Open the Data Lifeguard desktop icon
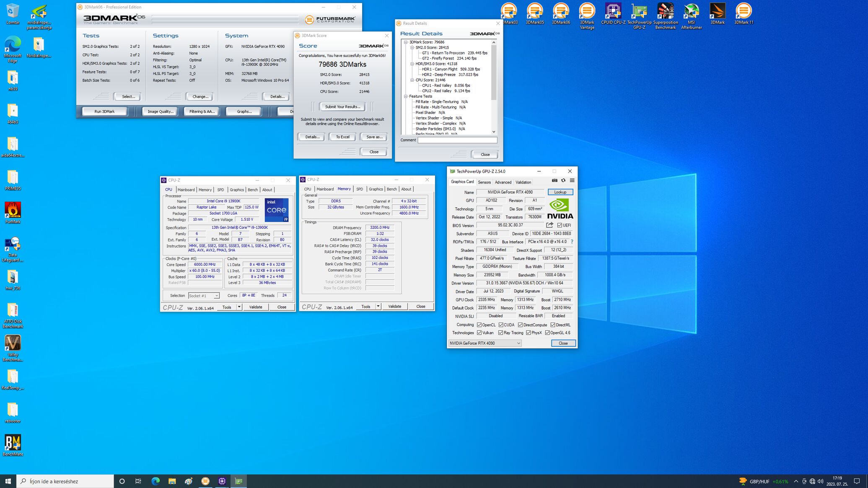Viewport: 868px width, 488px height. (x=13, y=249)
